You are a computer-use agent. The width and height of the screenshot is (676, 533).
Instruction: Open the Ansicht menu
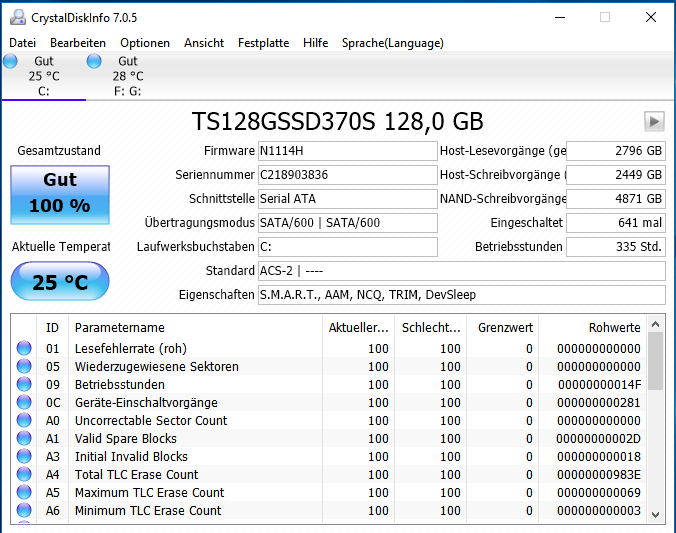point(204,43)
